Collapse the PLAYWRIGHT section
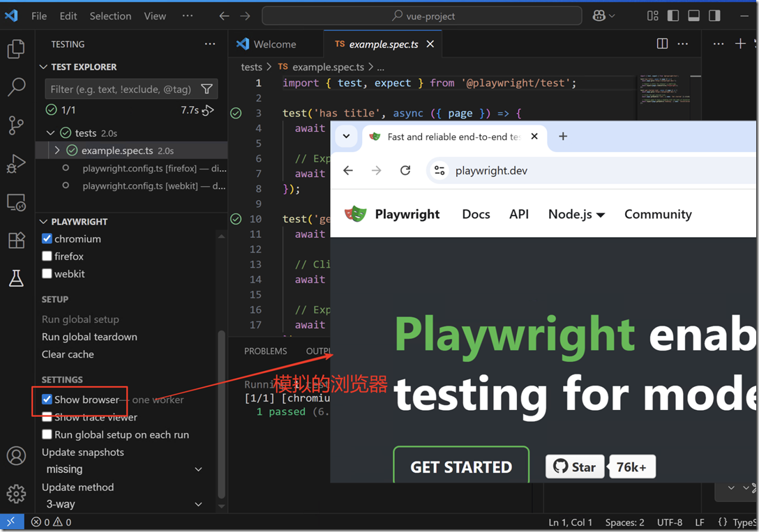Viewport: 759px width, 532px height. [43, 222]
